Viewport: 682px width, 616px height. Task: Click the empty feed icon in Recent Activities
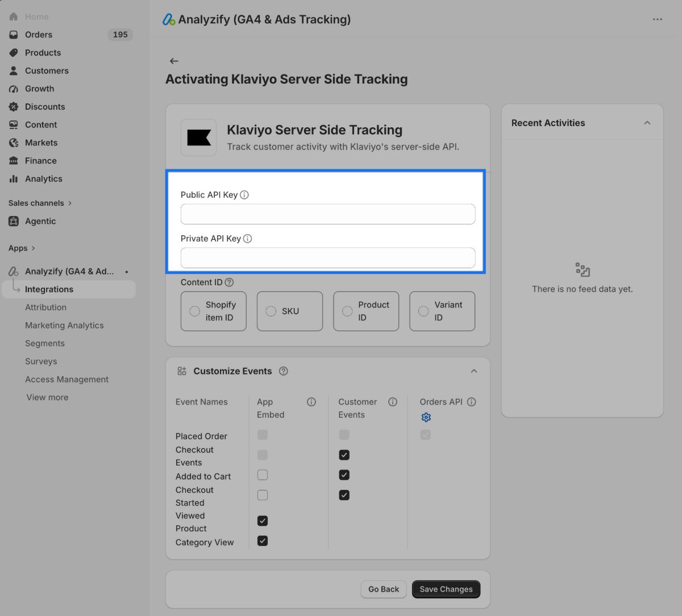[x=583, y=269]
